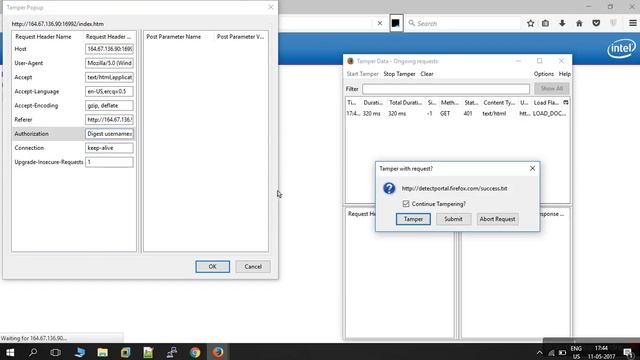Screen dimensions: 640x360
Task: Click the Accept-Language value field
Action: [x=109, y=91]
